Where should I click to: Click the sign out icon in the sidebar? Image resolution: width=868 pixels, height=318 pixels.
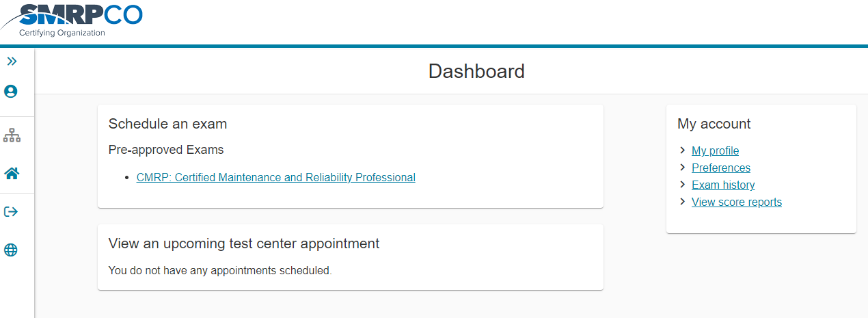11,212
